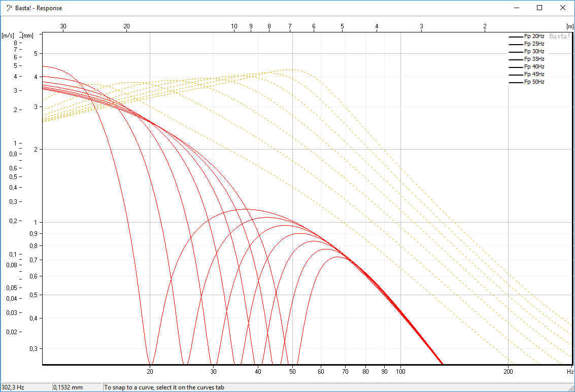Select the Fp 20Hz legend entry

527,37
